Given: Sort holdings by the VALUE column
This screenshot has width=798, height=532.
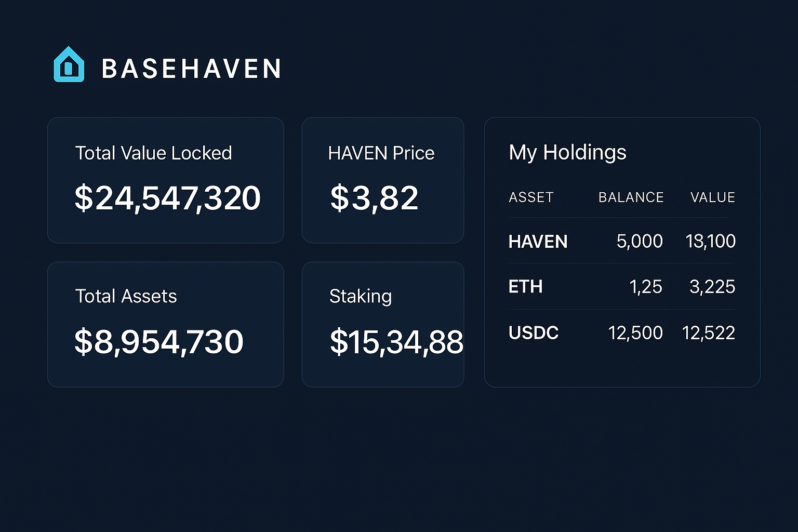Looking at the screenshot, I should click(712, 197).
